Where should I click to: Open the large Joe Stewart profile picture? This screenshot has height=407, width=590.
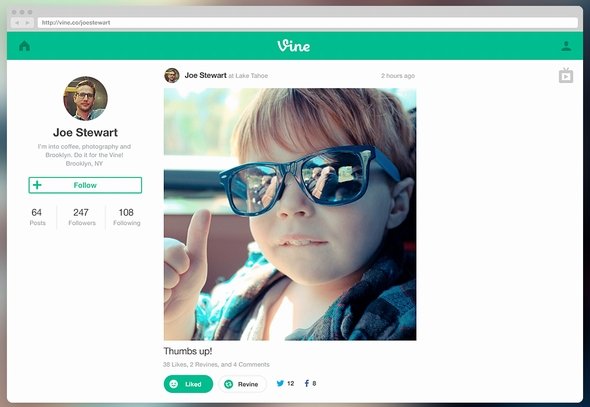click(x=85, y=98)
